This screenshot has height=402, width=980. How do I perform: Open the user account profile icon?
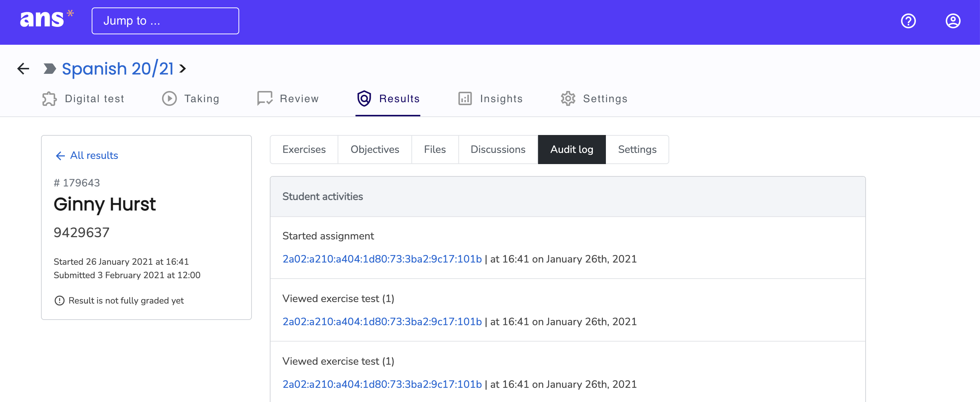[952, 21]
